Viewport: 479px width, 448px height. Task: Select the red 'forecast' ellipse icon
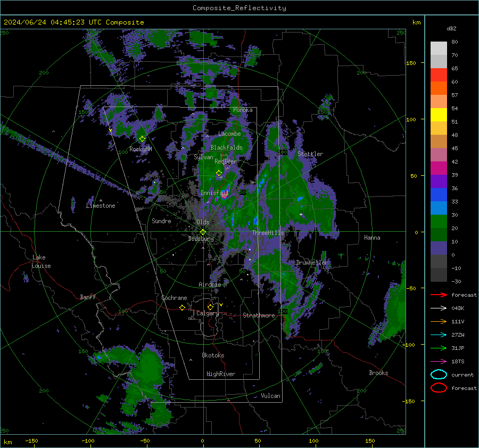[439, 388]
